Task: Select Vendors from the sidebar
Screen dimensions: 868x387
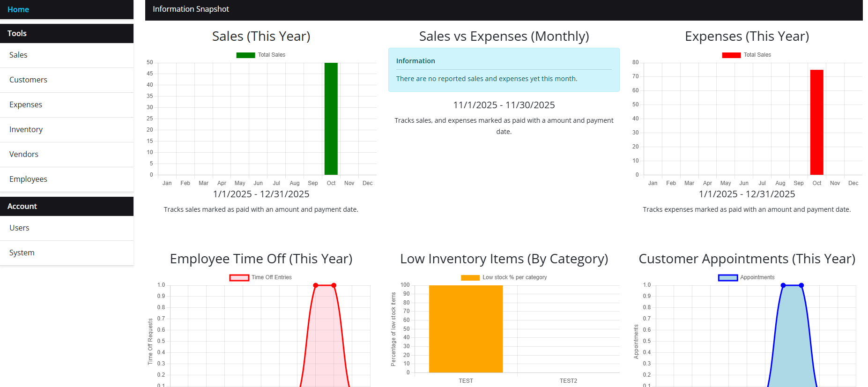Action: pyautogui.click(x=24, y=154)
